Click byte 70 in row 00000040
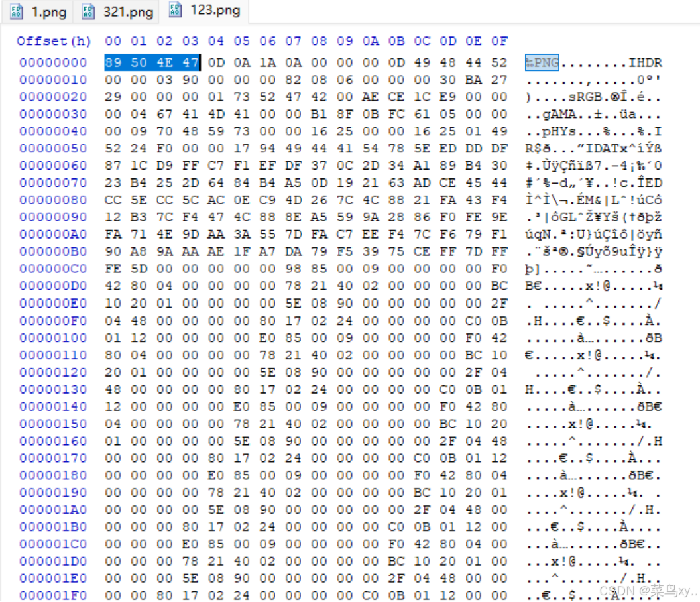Screen dimensions: 700x602 (165, 131)
